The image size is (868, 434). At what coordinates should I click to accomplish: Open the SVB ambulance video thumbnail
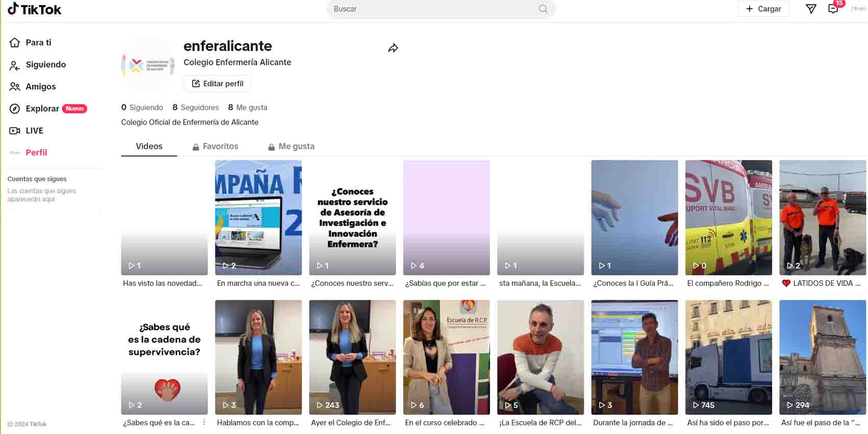[728, 218]
